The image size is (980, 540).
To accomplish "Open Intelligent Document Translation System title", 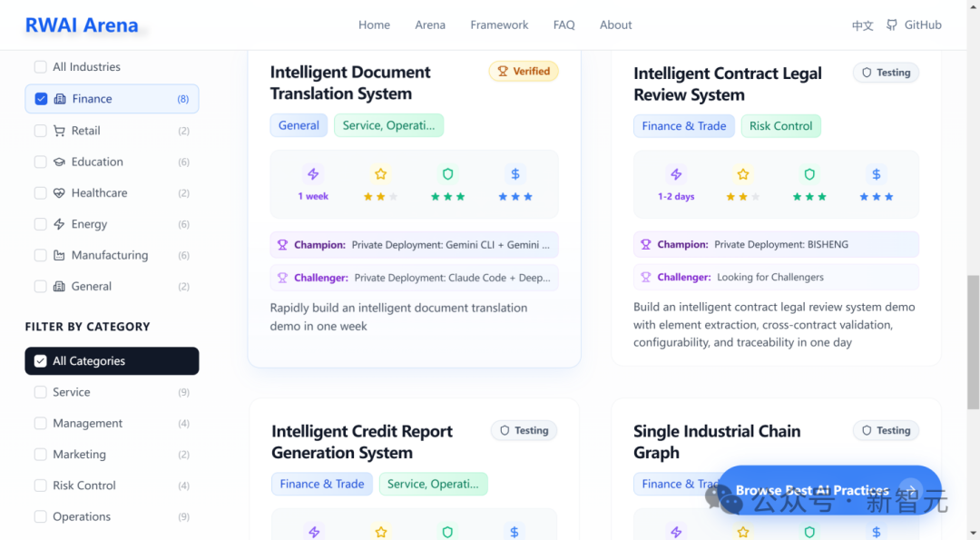I will (x=350, y=83).
